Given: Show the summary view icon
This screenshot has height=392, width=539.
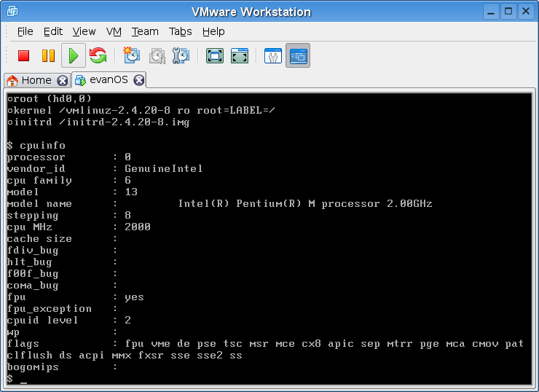Looking at the screenshot, I should (272, 55).
